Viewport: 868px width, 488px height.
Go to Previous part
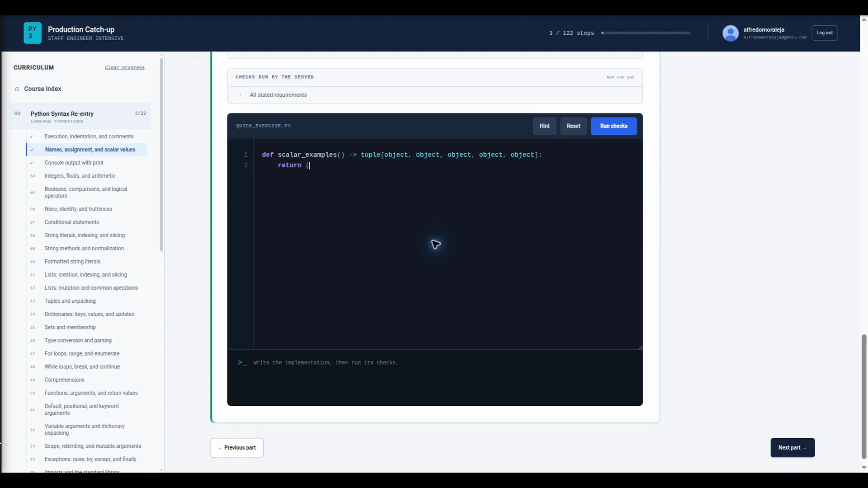(x=236, y=447)
